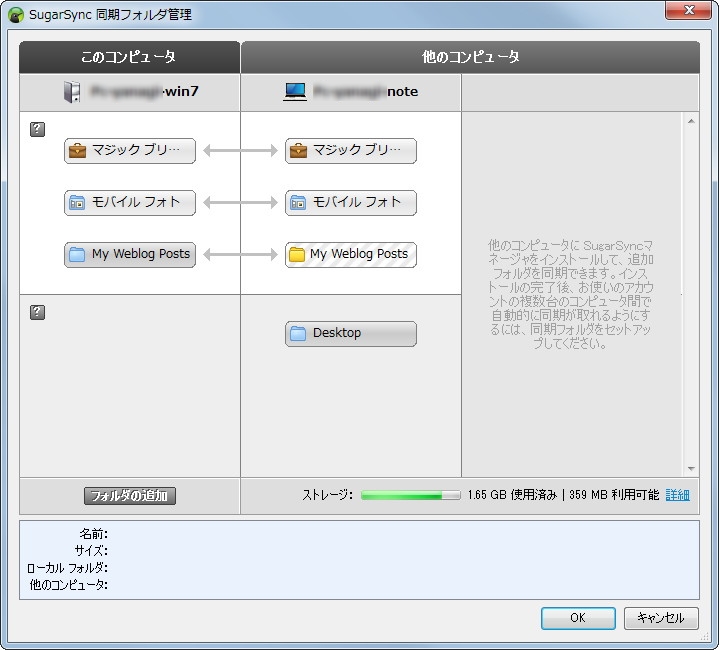719x650 pixels.
Task: Click the note computer name
Action: 365,92
